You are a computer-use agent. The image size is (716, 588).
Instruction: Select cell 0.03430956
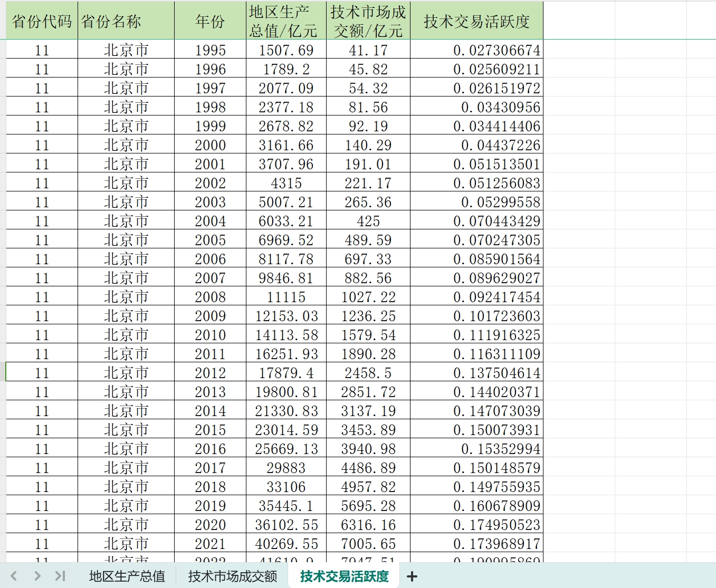[476, 107]
